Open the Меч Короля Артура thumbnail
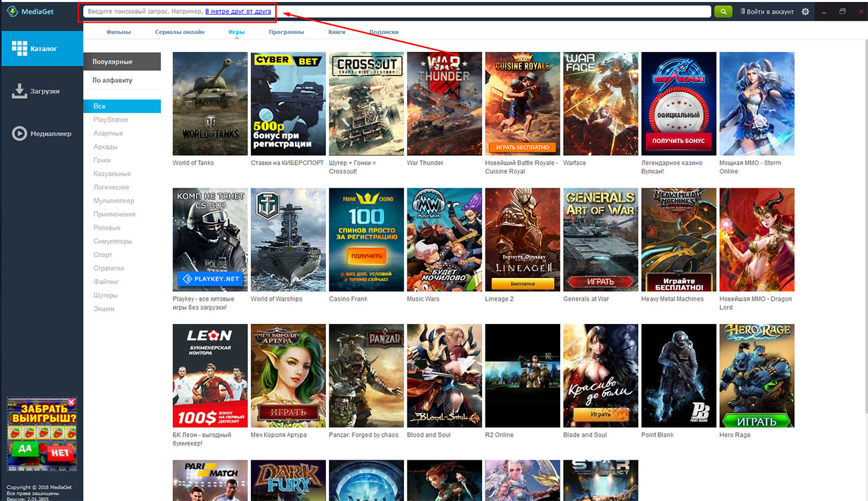The width and height of the screenshot is (868, 501). 288,376
